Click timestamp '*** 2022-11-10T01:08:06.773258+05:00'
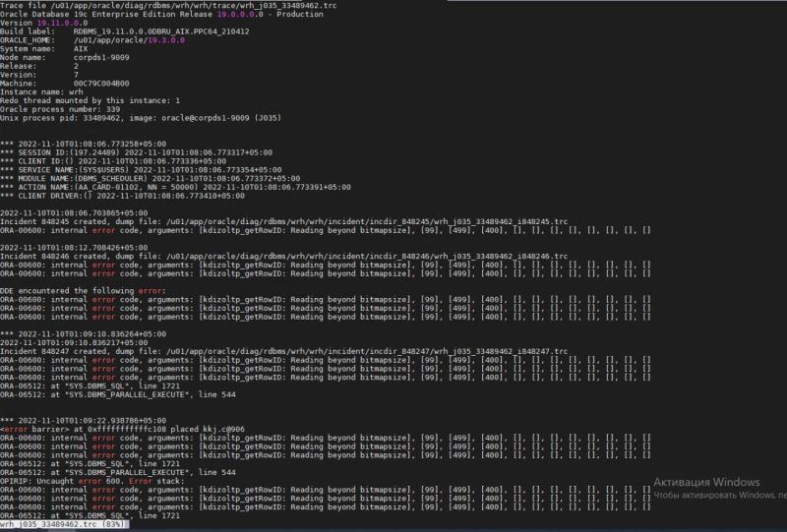Image resolution: width=787 pixels, height=532 pixels. (84, 144)
